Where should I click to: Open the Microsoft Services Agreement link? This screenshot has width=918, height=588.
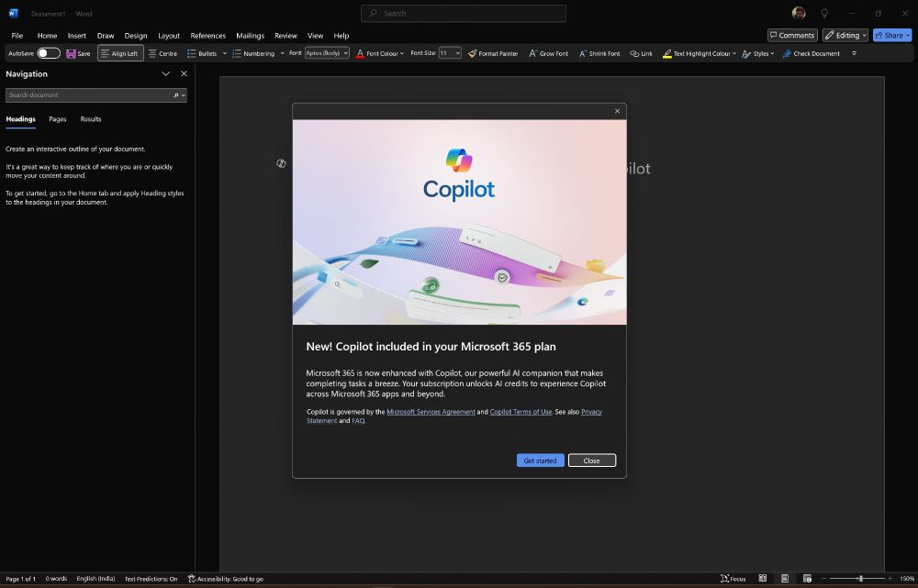click(431, 412)
